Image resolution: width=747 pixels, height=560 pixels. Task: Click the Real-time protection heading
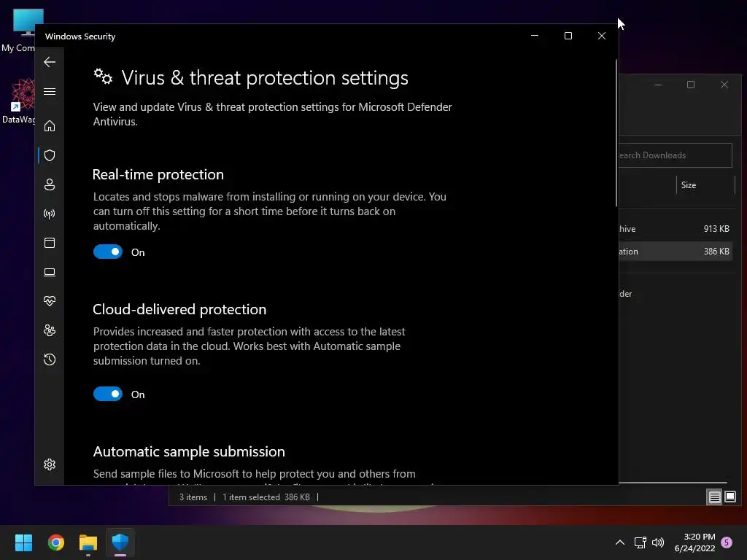click(158, 175)
